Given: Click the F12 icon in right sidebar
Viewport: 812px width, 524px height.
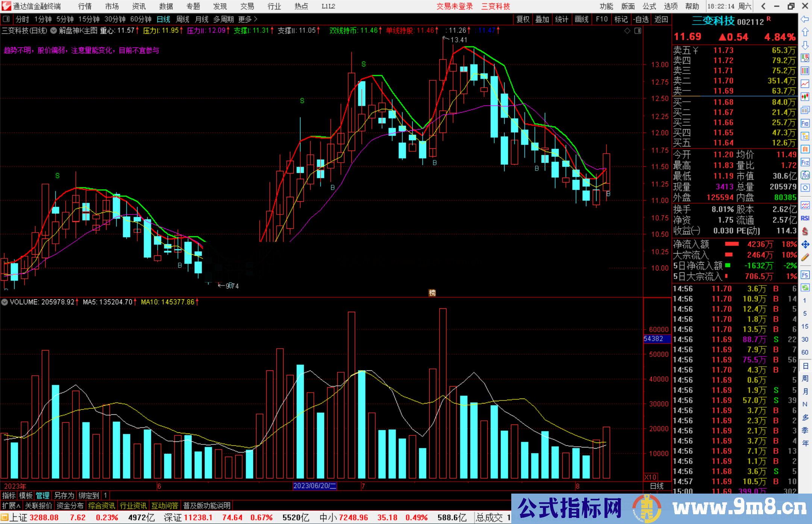Looking at the screenshot, I should [805, 162].
